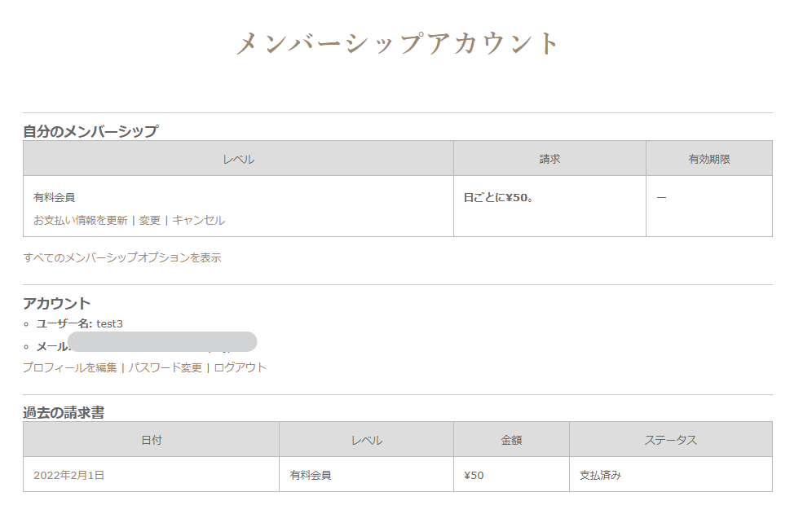Click the 変更 membership link
The height and width of the screenshot is (514, 812).
pos(150,220)
